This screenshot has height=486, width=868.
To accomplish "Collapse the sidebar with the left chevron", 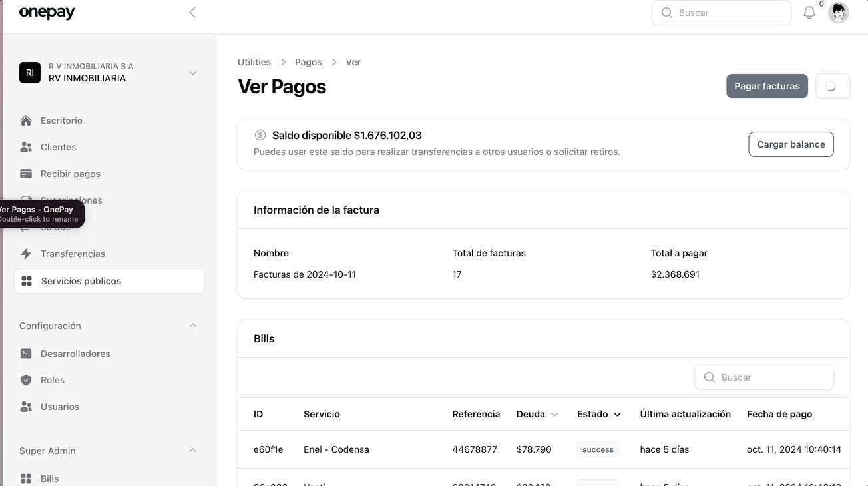I will click(192, 13).
